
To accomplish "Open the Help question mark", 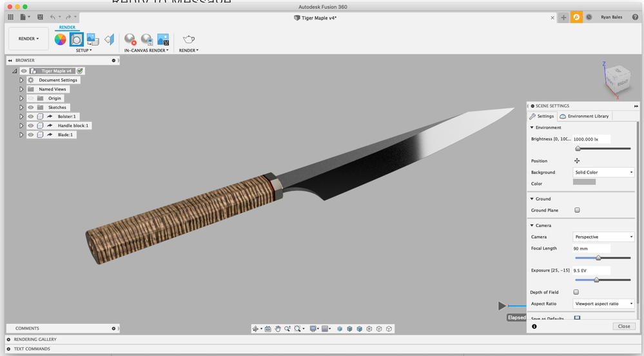I will 635,17.
